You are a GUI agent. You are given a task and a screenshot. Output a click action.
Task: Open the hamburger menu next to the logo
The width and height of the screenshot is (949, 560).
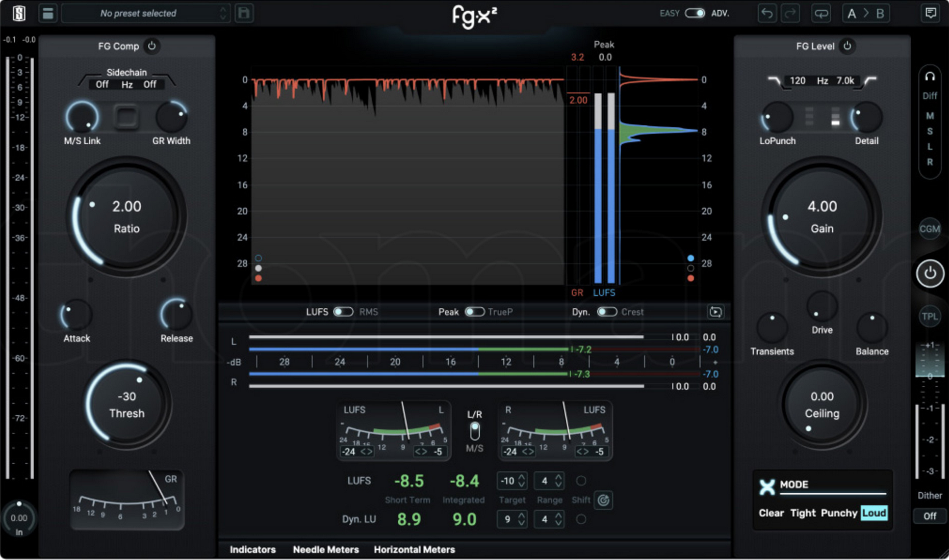48,13
